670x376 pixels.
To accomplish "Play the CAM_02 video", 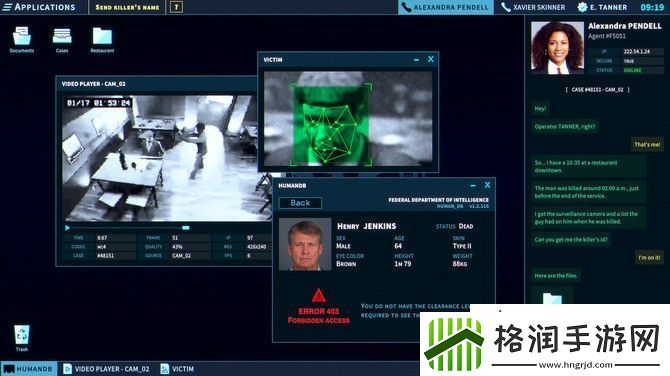I will (67, 228).
